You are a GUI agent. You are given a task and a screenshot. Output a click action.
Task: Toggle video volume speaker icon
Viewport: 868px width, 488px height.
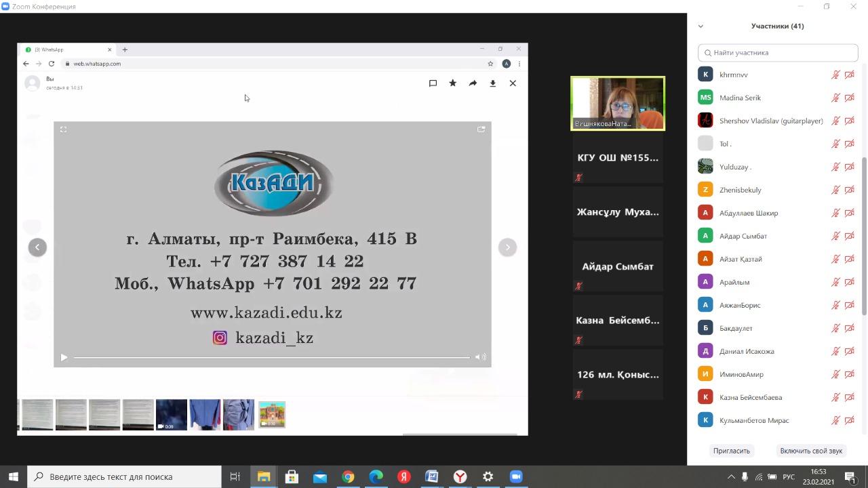coord(480,357)
